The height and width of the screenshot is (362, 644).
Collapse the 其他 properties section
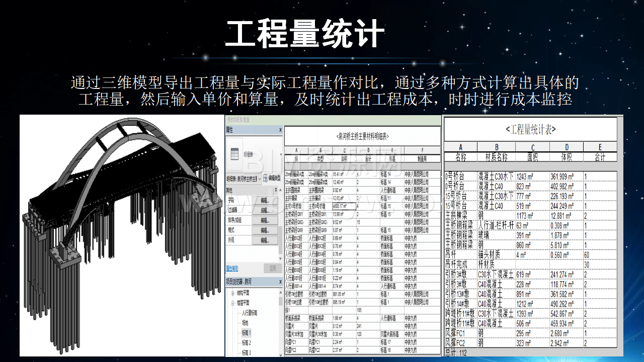pyautogui.click(x=276, y=190)
